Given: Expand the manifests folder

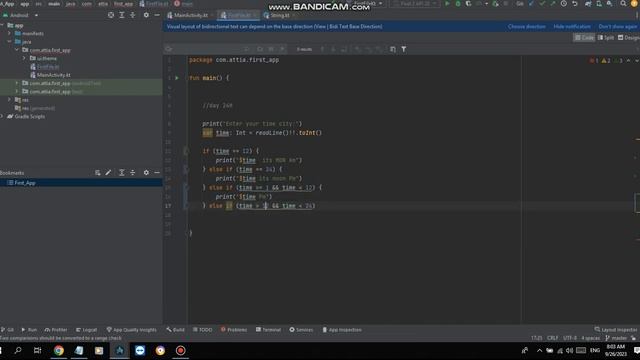Looking at the screenshot, I should (9, 33).
